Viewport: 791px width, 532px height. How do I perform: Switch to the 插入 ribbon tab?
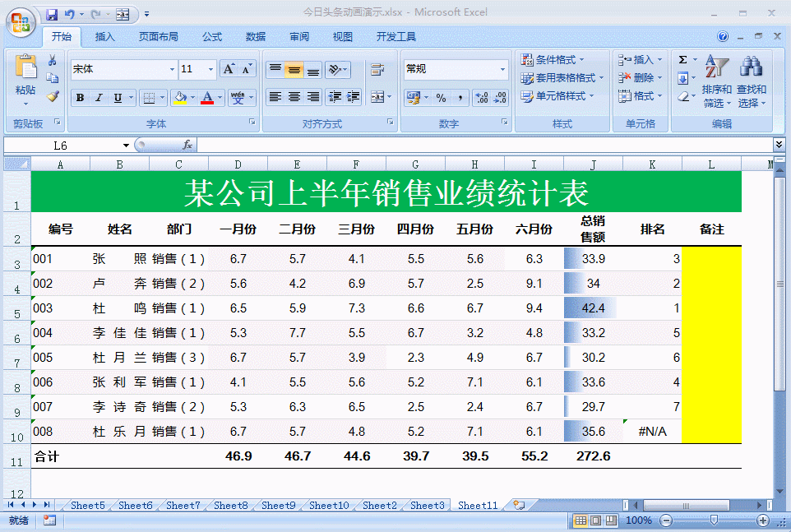tap(105, 37)
